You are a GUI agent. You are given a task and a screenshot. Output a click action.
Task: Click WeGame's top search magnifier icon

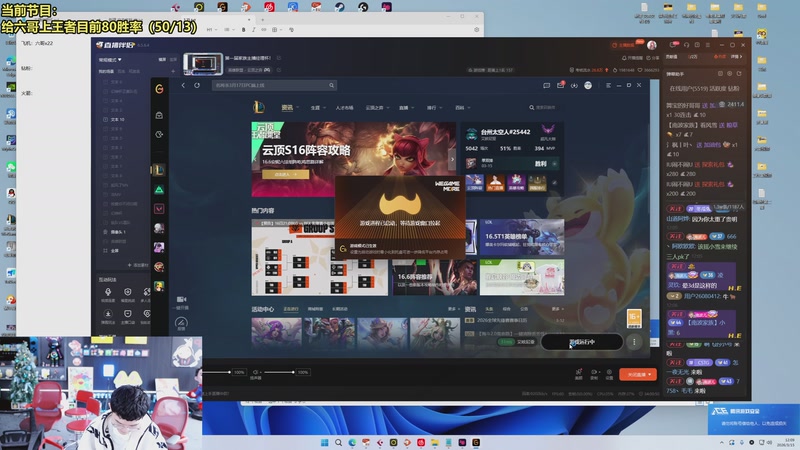point(331,85)
